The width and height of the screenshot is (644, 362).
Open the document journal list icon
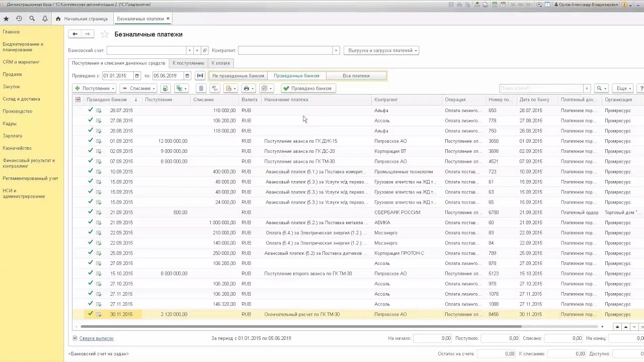coord(201,88)
